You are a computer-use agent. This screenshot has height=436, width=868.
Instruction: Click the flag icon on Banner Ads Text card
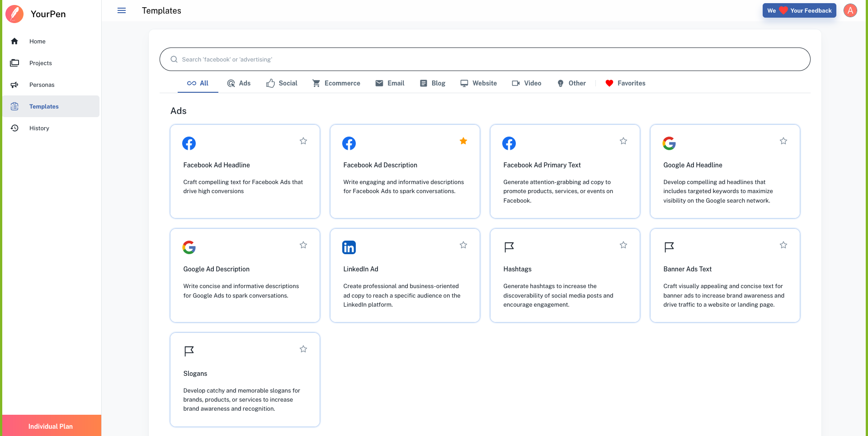[669, 247]
